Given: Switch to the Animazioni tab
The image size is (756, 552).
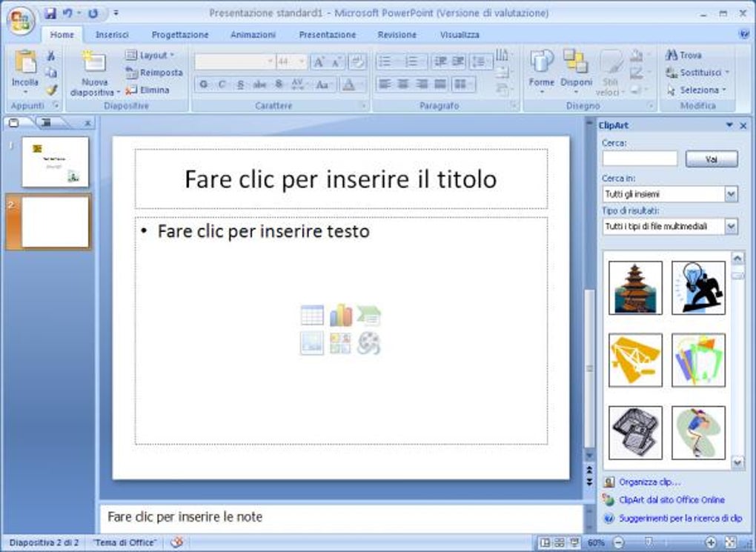Looking at the screenshot, I should click(x=253, y=35).
